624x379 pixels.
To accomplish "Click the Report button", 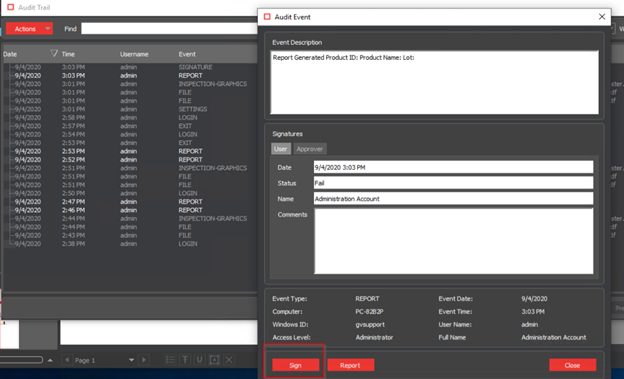I will tap(350, 365).
